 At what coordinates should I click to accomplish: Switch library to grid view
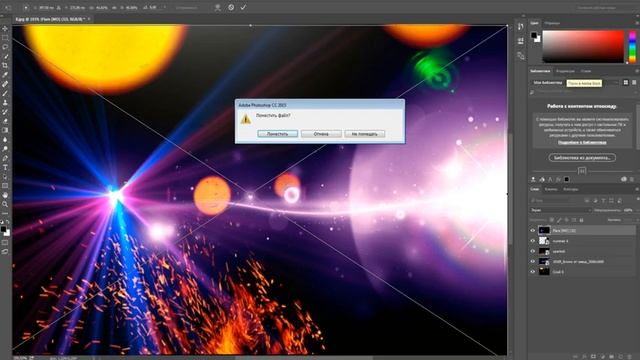626,82
